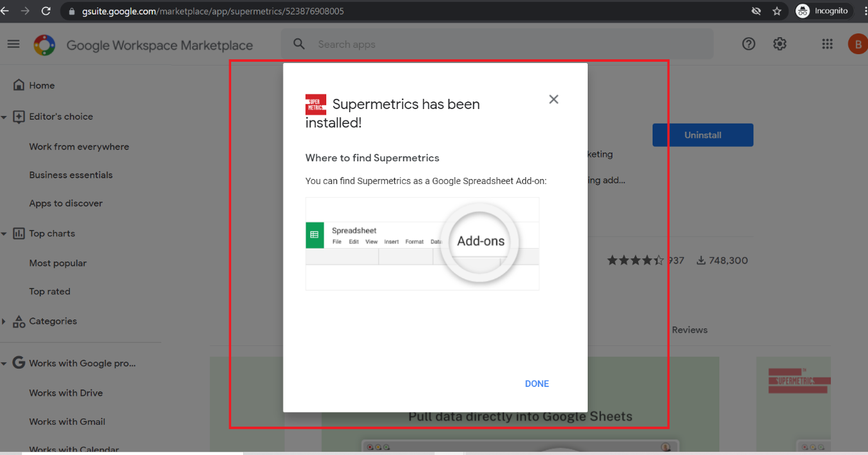Click the site lock icon
Screen dimensions: 868x455
click(x=71, y=11)
